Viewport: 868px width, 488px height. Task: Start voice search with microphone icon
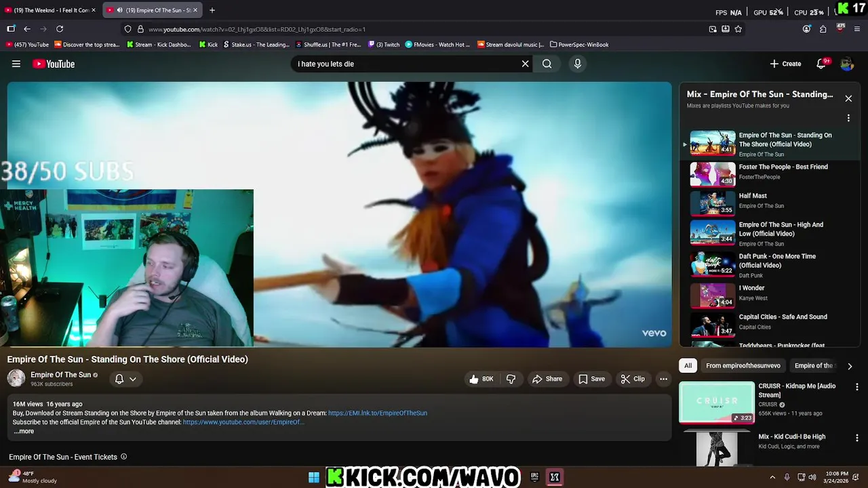coord(578,64)
